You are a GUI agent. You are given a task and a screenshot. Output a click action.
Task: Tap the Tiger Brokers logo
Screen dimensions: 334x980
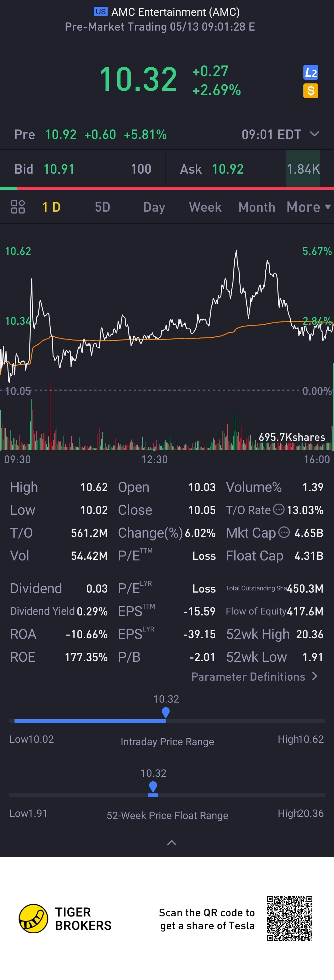pos(65,919)
